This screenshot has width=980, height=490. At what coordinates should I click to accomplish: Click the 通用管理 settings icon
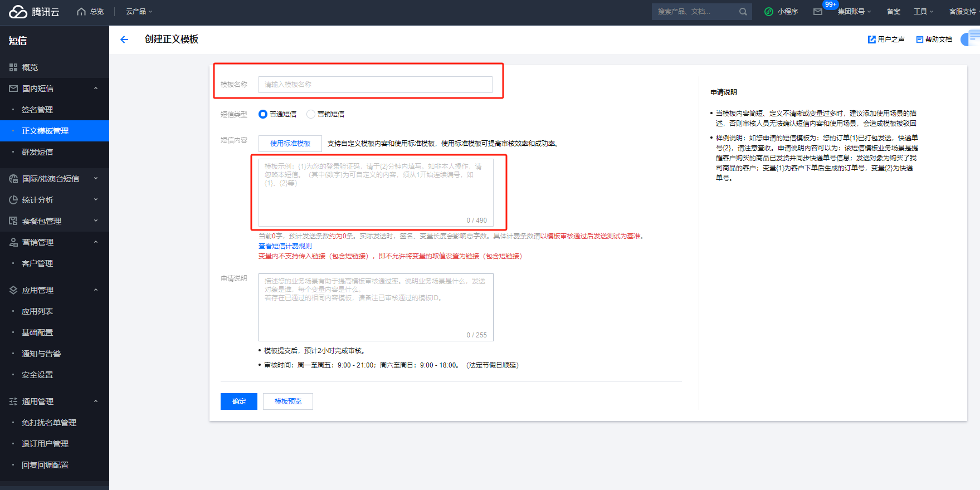pos(13,401)
